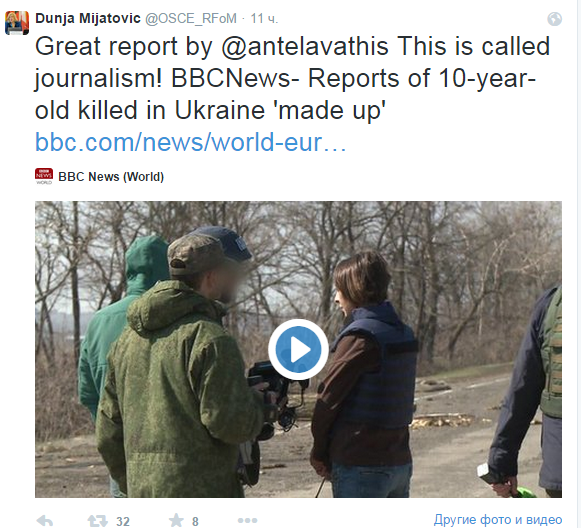Favorite the tweet with star icon
The width and height of the screenshot is (581, 528).
click(176, 520)
